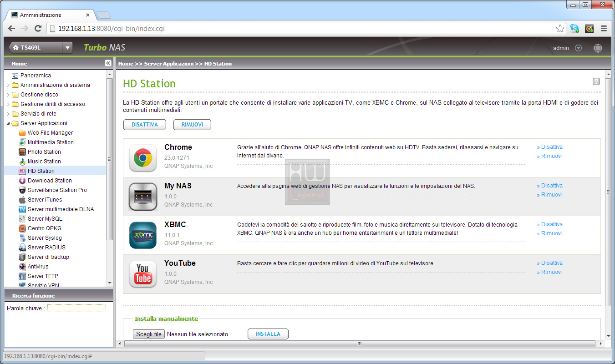Click the DISATTIVA button
Screen dimensions: 615x364
(x=145, y=125)
